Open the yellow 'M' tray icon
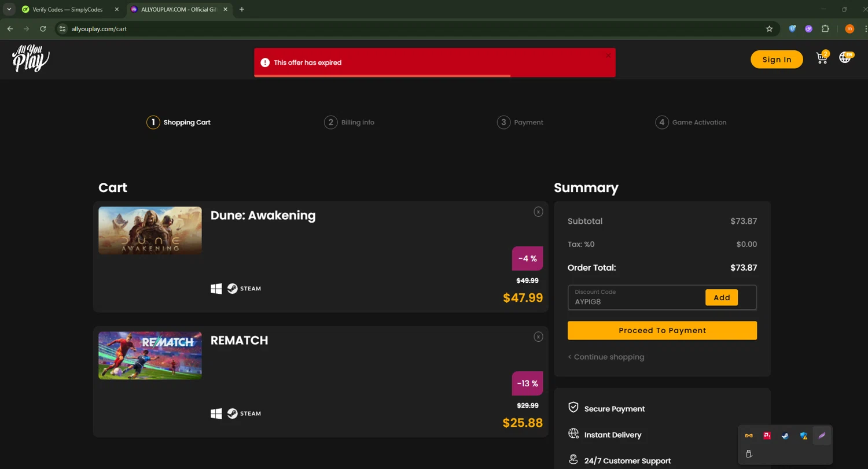Screen dimensions: 868x469 coord(749,435)
